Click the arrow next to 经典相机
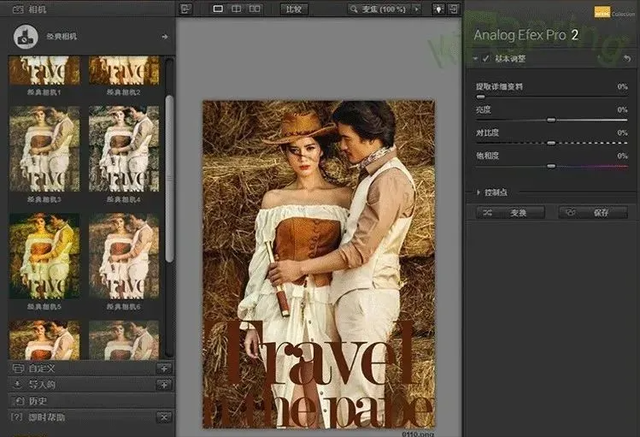Viewport: 640px width, 437px height. point(164,37)
